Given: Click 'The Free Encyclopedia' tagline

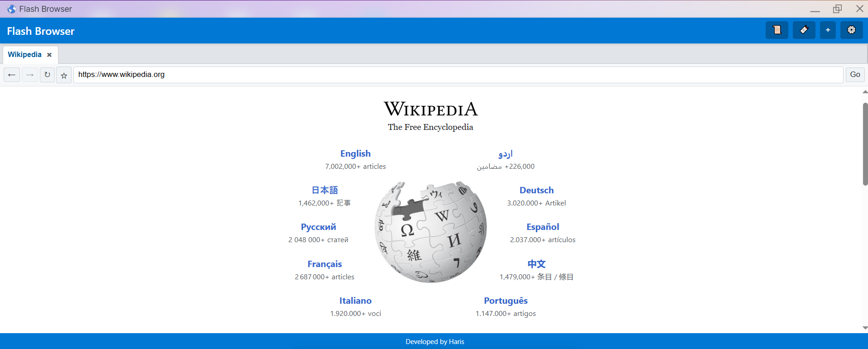Looking at the screenshot, I should point(430,127).
